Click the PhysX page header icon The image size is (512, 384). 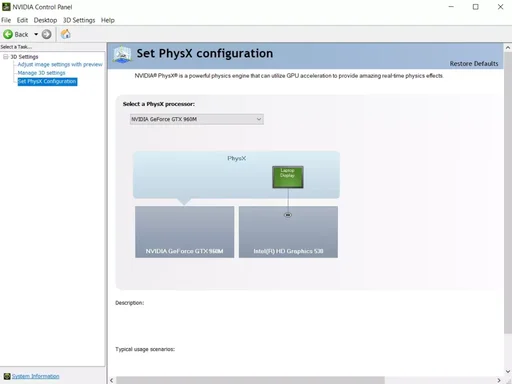pyautogui.click(x=122, y=55)
